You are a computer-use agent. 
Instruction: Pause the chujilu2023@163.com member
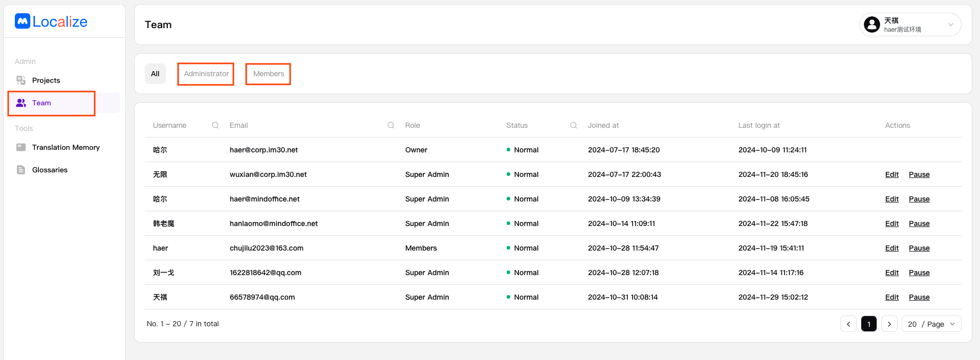pyautogui.click(x=919, y=248)
